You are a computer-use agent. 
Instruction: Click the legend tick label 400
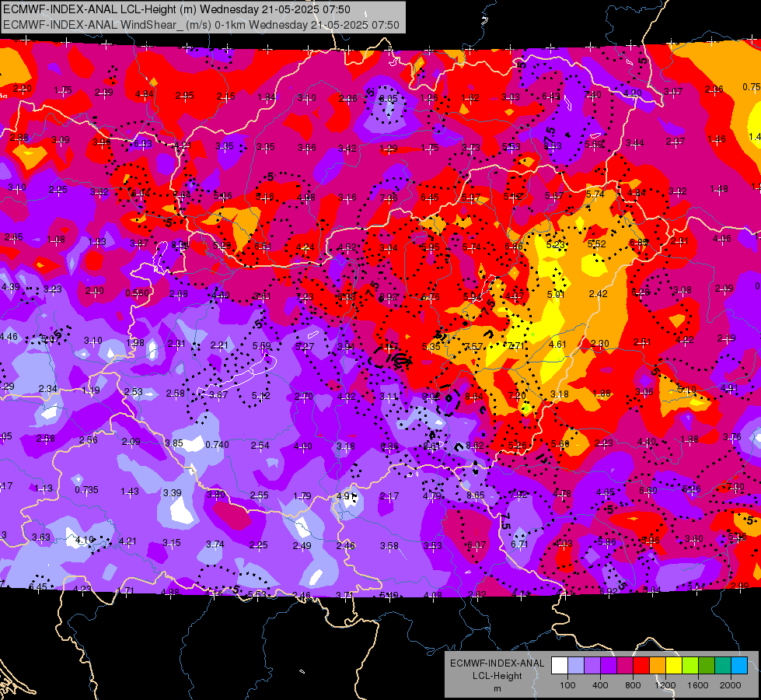coord(600,685)
